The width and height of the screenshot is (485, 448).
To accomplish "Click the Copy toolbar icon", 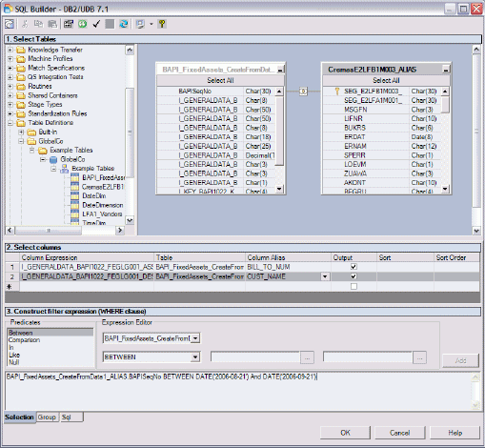I will pos(38,24).
